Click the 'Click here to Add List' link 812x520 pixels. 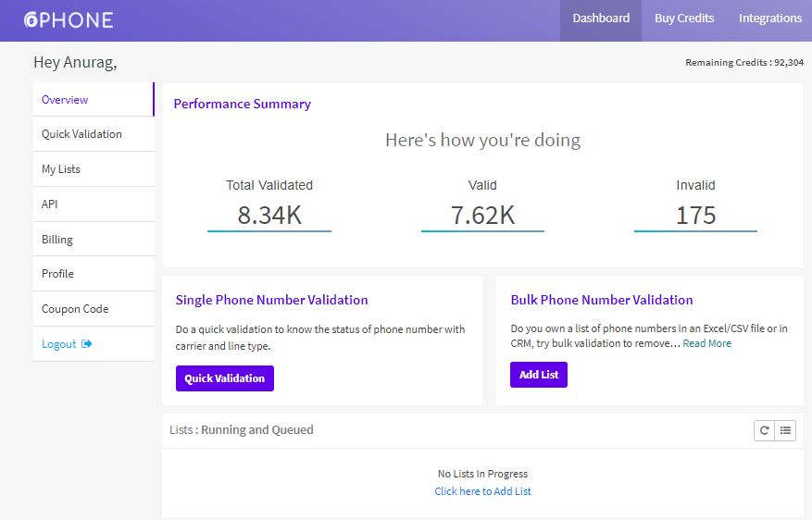(482, 491)
